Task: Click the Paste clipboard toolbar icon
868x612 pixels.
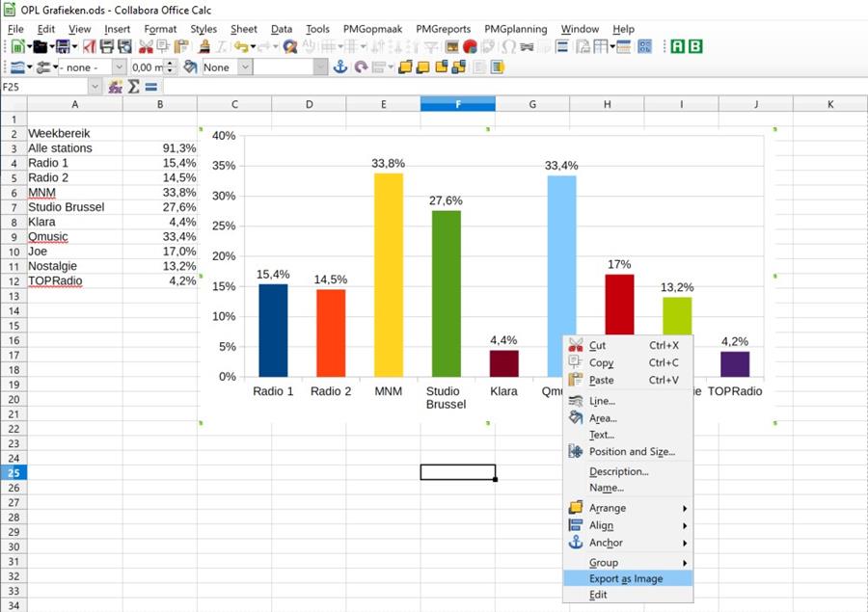Action: point(181,46)
